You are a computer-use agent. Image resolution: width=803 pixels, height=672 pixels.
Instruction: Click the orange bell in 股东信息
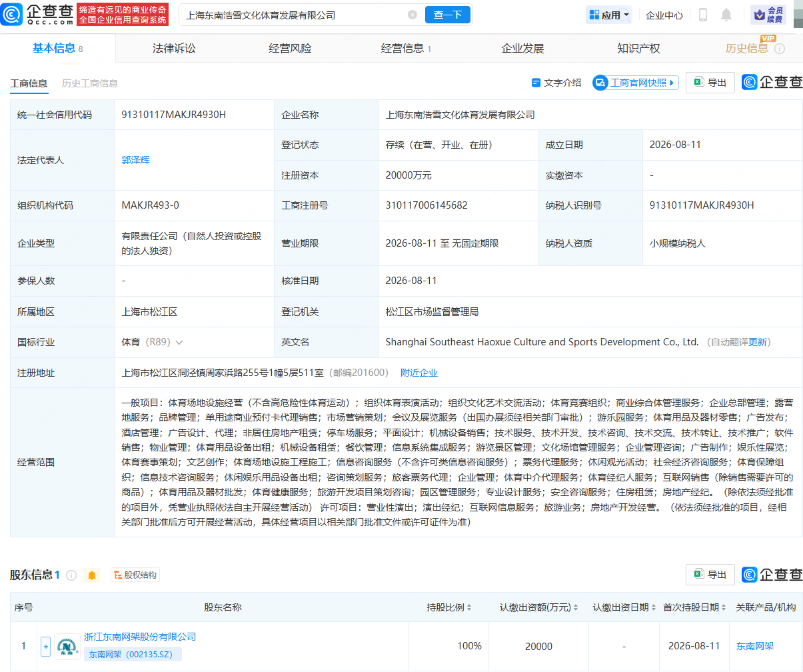(92, 575)
